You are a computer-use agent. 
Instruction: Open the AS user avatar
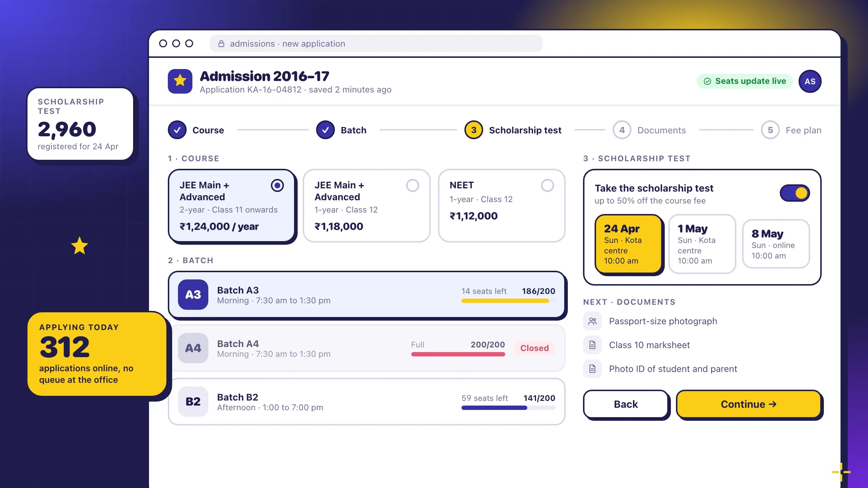point(810,81)
